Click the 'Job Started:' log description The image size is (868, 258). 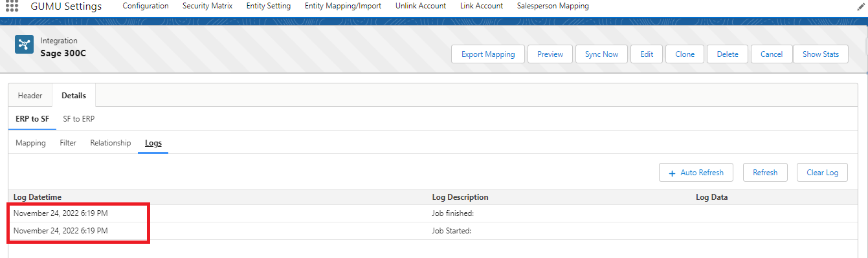[x=451, y=230]
